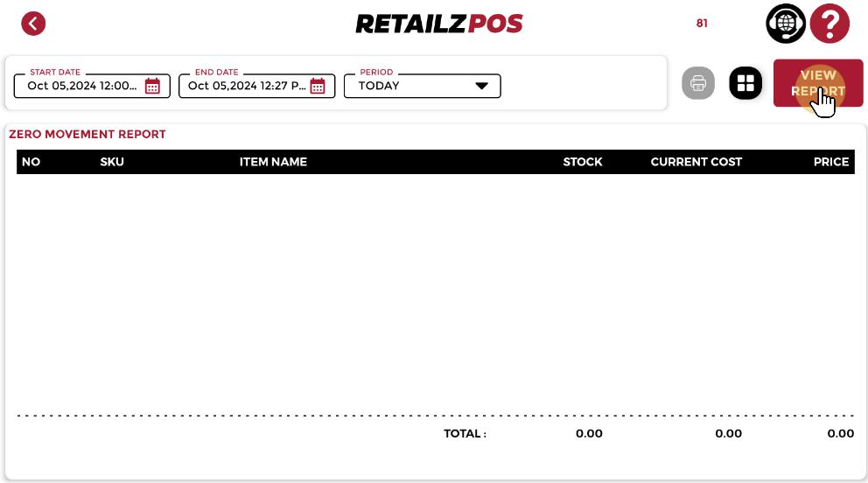
Task: Open the globe support icon
Action: 785,24
